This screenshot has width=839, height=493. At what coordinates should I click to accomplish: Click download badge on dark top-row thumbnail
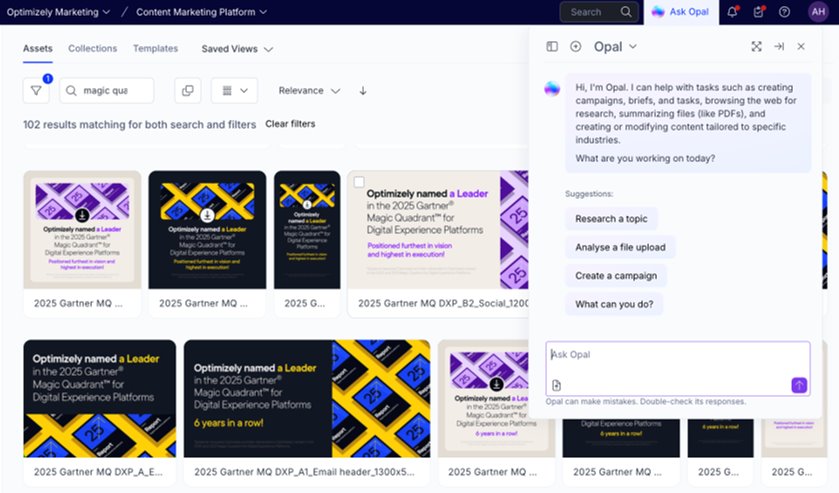click(207, 215)
